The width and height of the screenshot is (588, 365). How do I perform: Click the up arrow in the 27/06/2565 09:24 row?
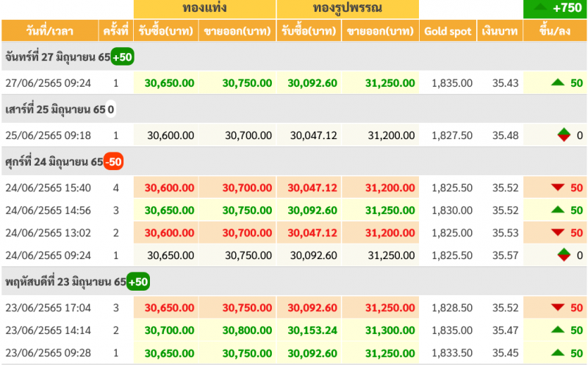tap(558, 82)
